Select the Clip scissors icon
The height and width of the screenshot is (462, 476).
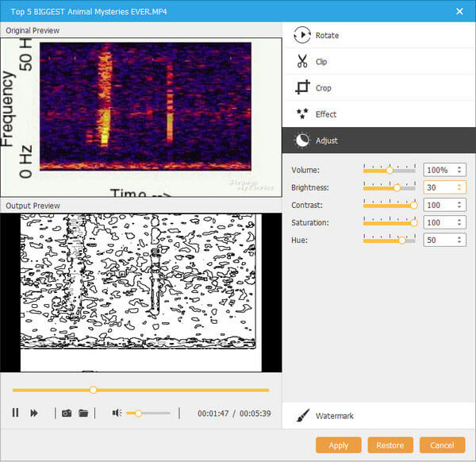(301, 61)
